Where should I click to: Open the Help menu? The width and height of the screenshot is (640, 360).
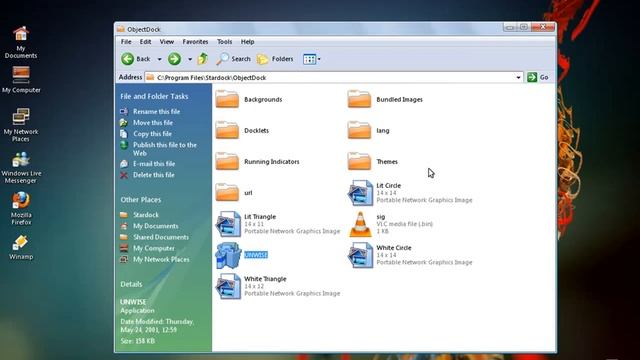click(247, 42)
